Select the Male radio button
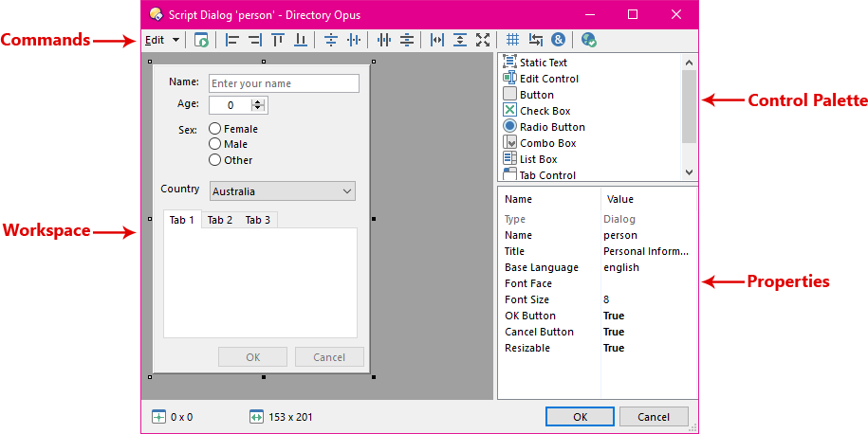This screenshot has width=868, height=434. 215,144
